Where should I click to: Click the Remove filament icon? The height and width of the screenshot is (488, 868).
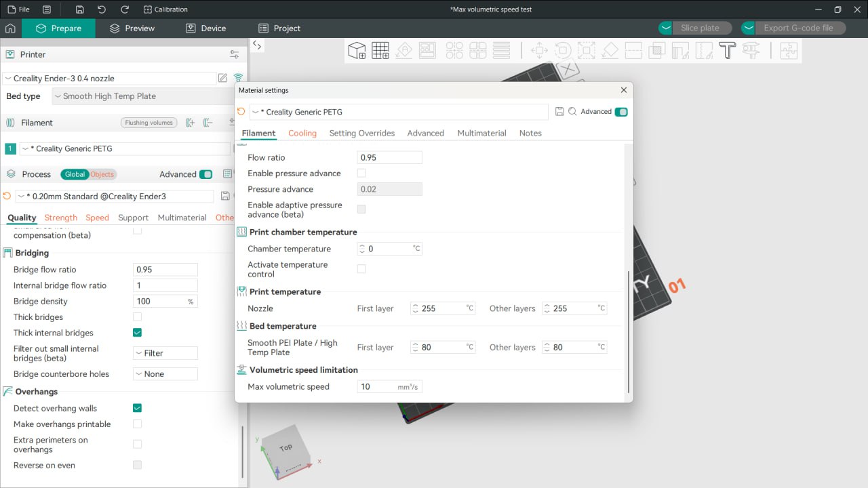click(208, 123)
